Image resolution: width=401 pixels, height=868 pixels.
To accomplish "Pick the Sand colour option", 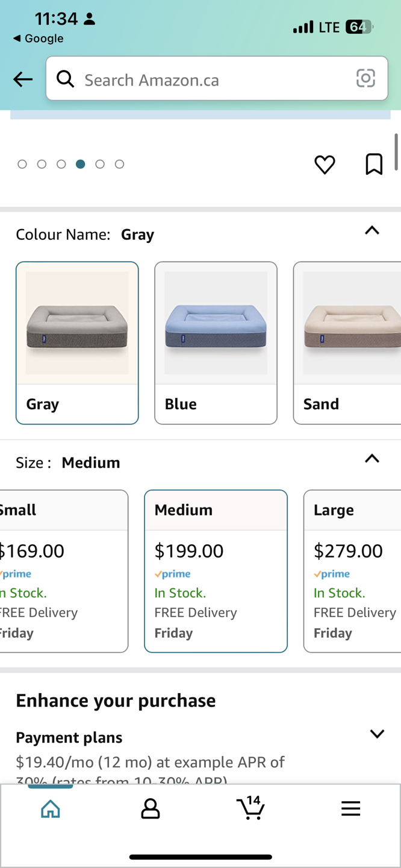I will tap(347, 342).
